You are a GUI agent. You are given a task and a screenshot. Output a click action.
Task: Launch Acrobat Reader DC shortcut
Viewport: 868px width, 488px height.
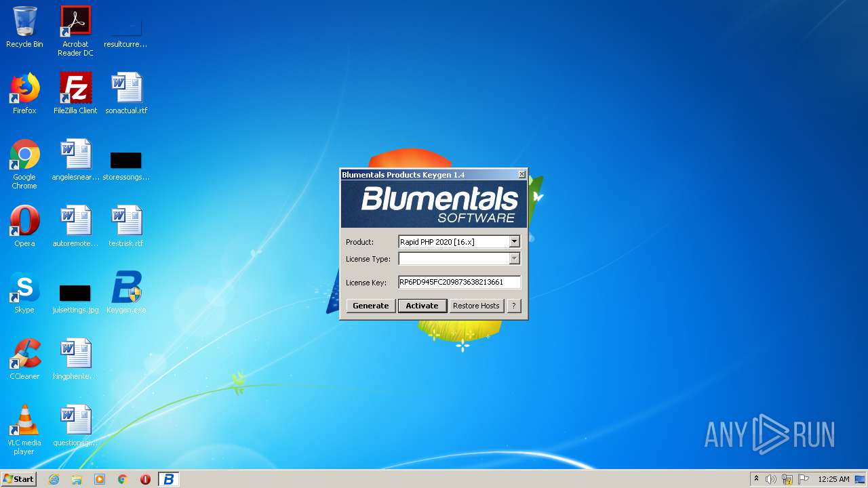75,31
